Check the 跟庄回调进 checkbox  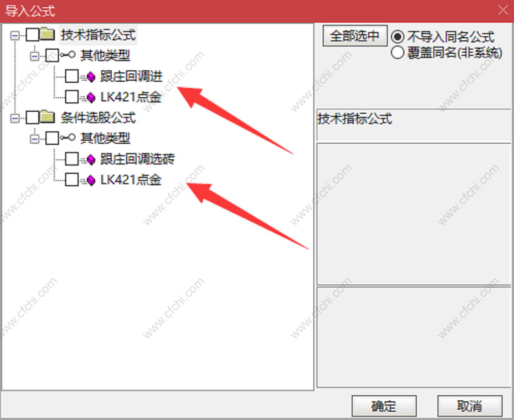click(x=72, y=76)
